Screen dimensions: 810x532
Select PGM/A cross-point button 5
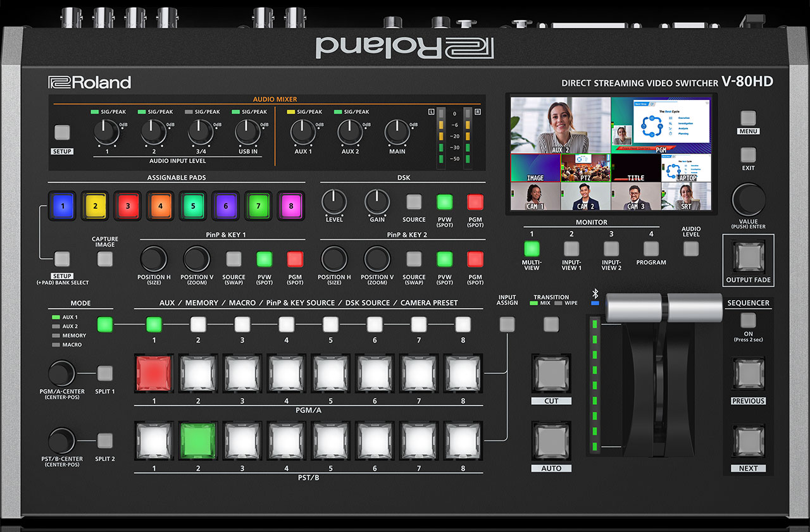(330, 373)
